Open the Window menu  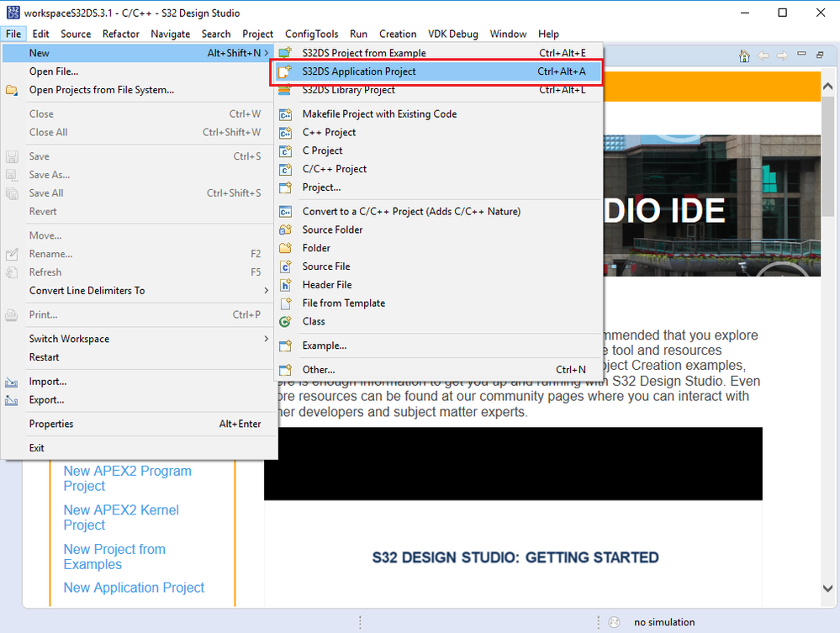[509, 34]
